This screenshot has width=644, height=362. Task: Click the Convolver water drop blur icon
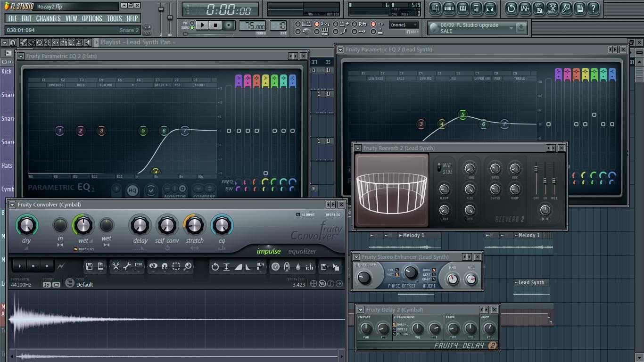coord(298,266)
